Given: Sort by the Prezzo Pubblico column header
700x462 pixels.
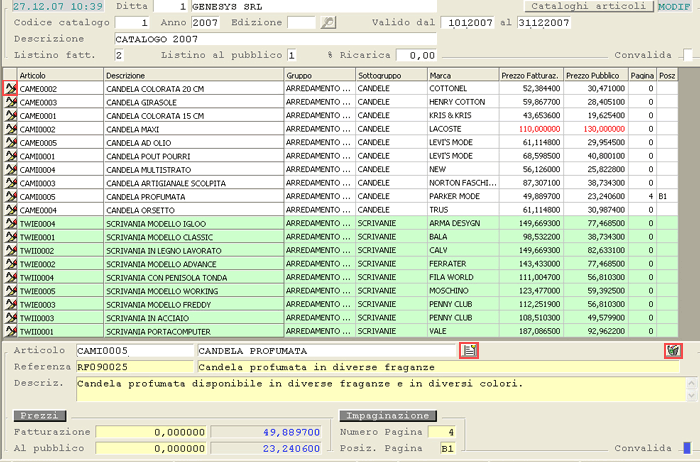Looking at the screenshot, I should click(x=596, y=75).
